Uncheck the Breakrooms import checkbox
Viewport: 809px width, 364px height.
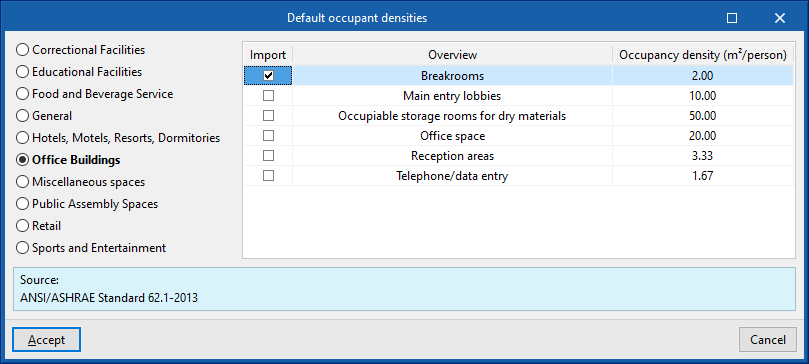pyautogui.click(x=268, y=76)
